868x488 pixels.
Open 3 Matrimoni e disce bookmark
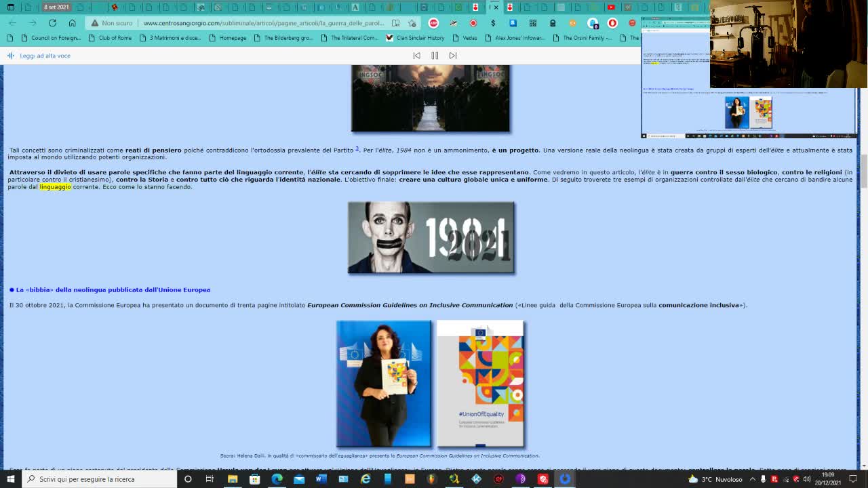(170, 38)
